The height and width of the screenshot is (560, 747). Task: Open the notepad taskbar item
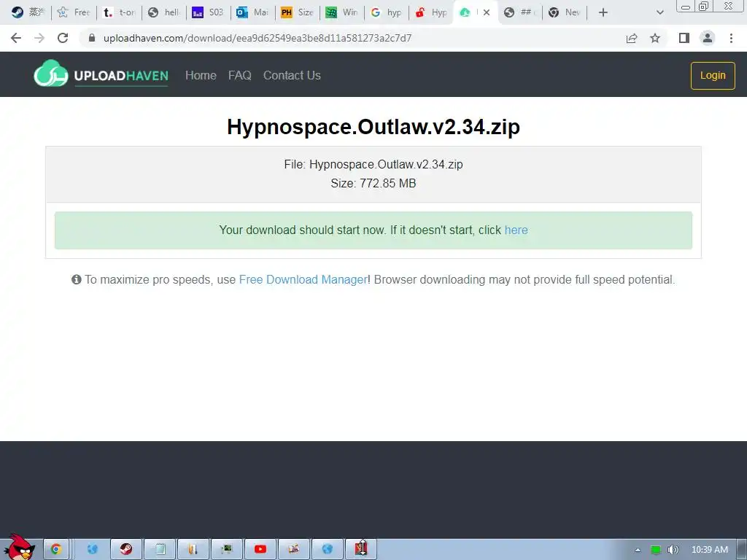tap(160, 549)
